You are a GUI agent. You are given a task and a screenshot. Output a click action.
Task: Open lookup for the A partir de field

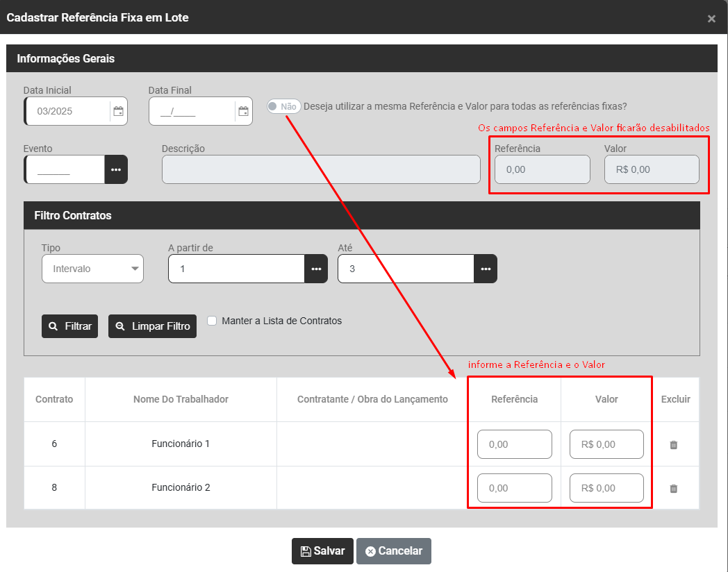coord(316,269)
